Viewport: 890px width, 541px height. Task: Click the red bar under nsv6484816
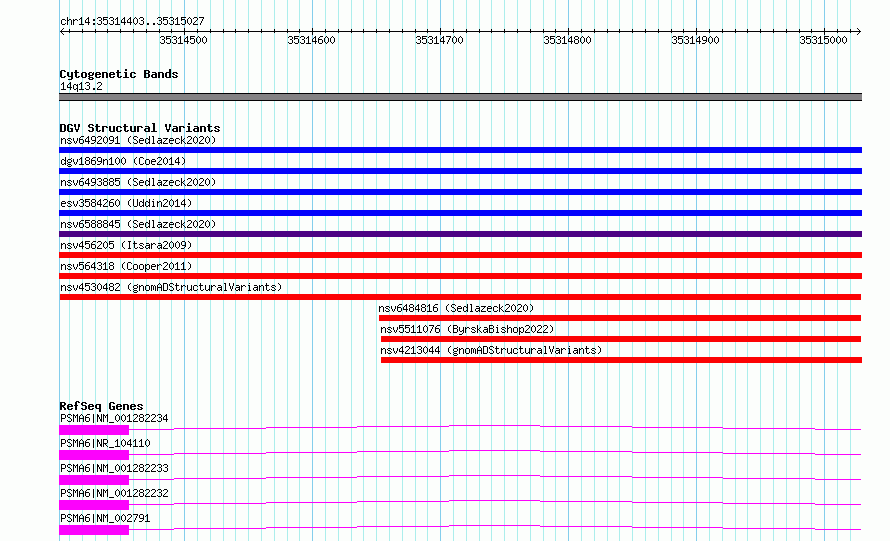pyautogui.click(x=620, y=318)
